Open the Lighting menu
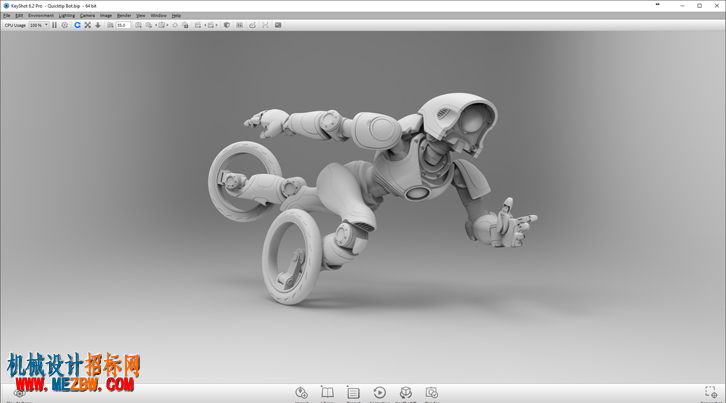This screenshot has height=403, width=726. (x=67, y=15)
